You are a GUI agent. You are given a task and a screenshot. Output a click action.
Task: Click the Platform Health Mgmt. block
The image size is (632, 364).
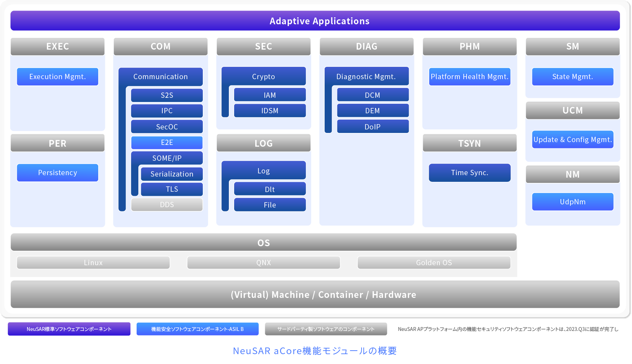tap(470, 77)
